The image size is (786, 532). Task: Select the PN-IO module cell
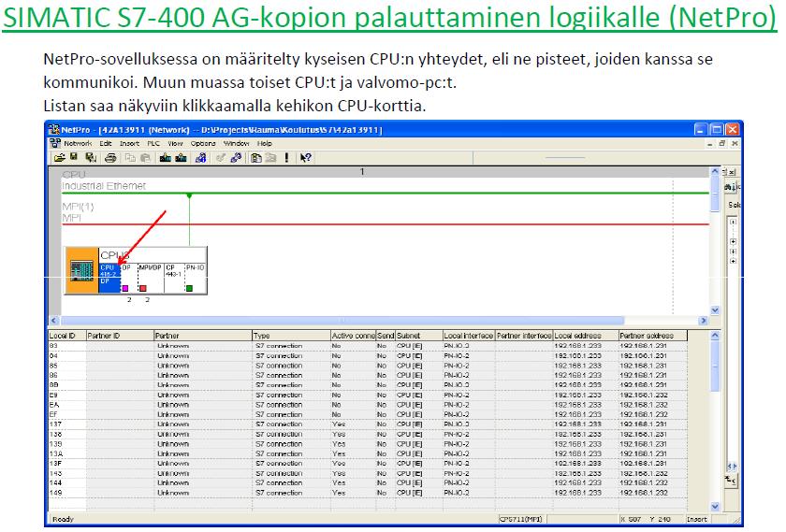(x=195, y=278)
